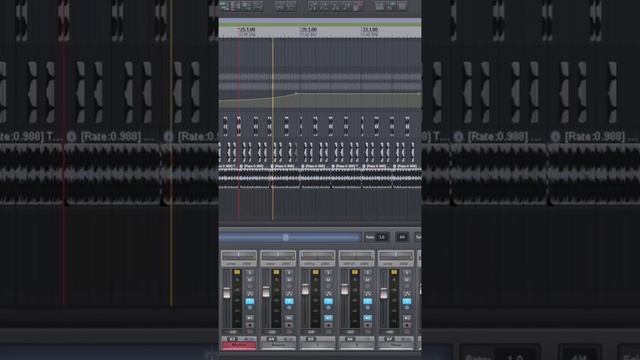Solo the fourth mixer strip
The height and width of the screenshot is (360, 640).
[367, 272]
